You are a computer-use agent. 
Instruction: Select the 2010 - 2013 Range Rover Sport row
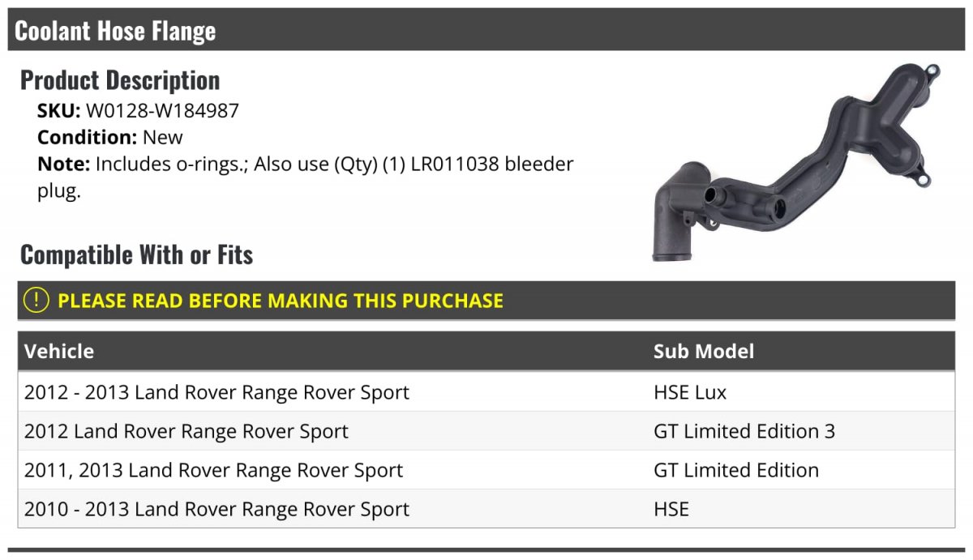pyautogui.click(x=486, y=509)
